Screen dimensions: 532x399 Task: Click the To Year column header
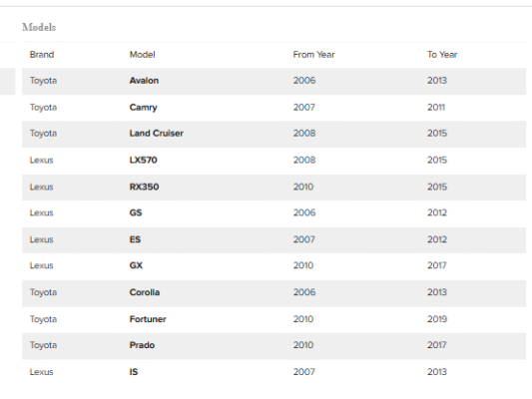point(442,55)
